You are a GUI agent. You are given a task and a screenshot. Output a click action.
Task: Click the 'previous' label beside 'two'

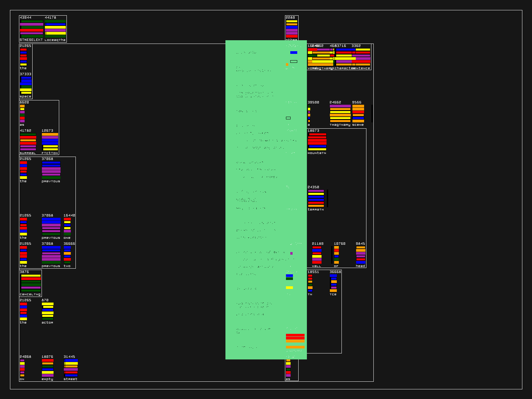[x=51, y=266]
